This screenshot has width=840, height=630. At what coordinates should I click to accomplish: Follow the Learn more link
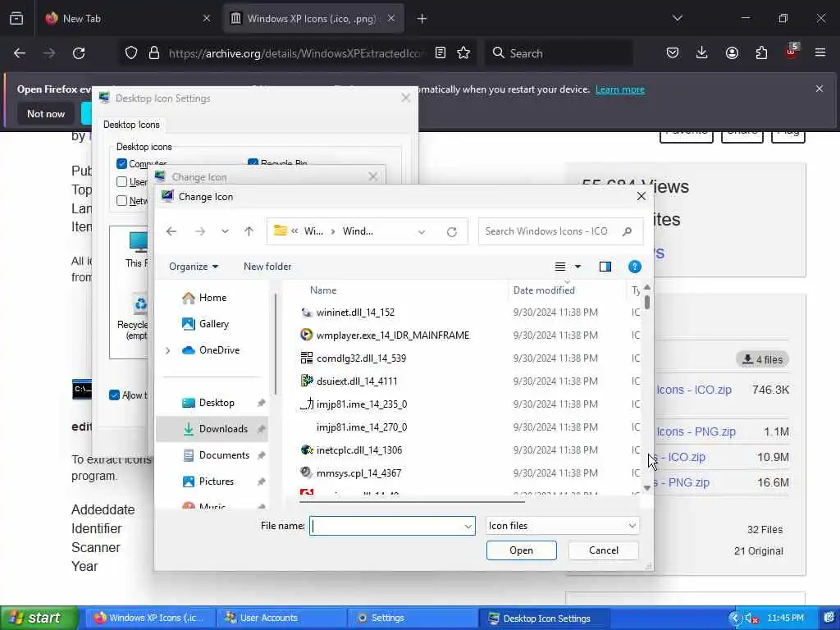coord(620,89)
